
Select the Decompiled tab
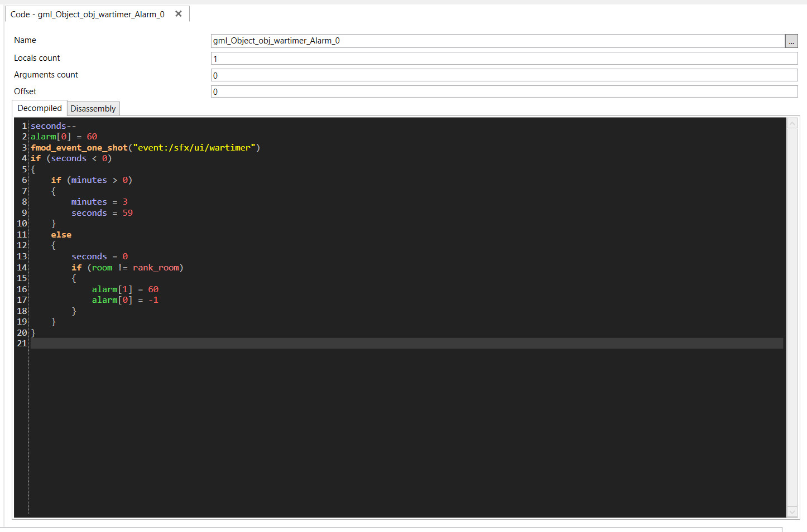coord(40,108)
